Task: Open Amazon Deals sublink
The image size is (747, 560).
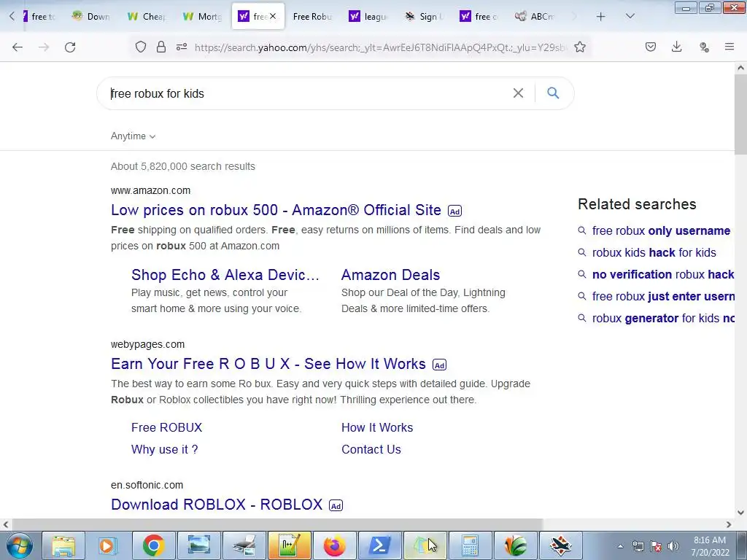Action: click(391, 275)
